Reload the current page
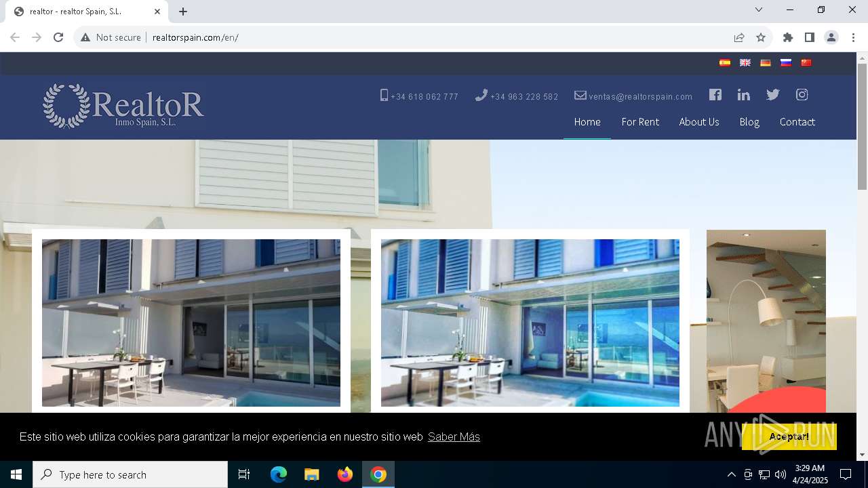Viewport: 868px width, 488px height. [58, 37]
